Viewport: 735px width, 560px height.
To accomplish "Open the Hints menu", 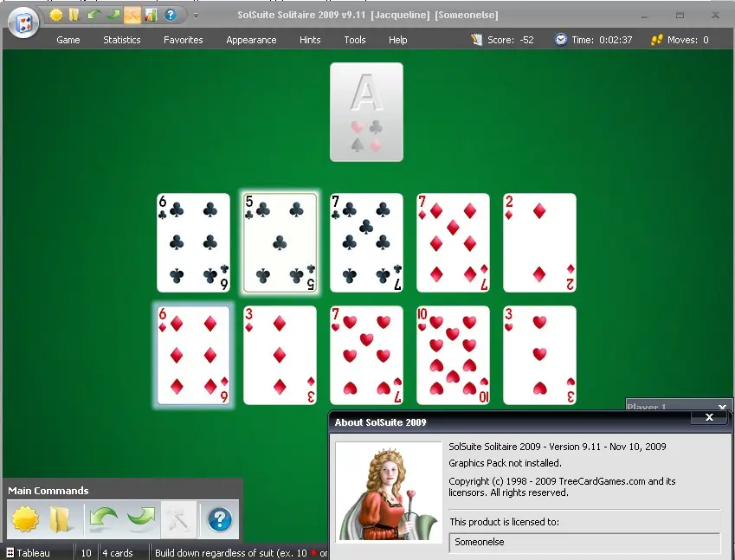I will pos(310,40).
